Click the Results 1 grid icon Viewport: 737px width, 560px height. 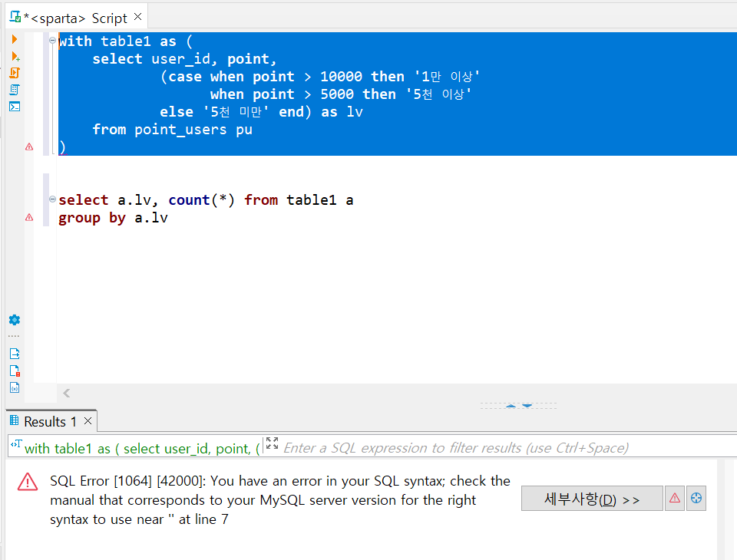coord(15,420)
